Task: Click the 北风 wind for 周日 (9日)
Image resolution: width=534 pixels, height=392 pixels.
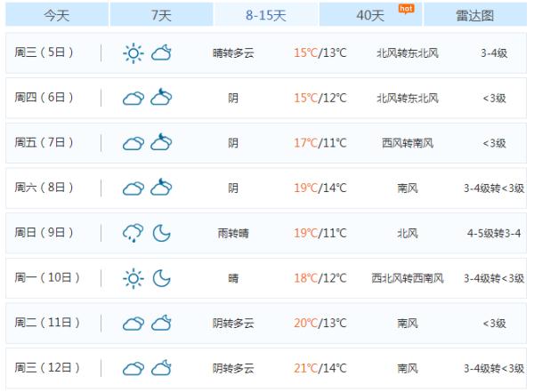Action: click(x=408, y=234)
